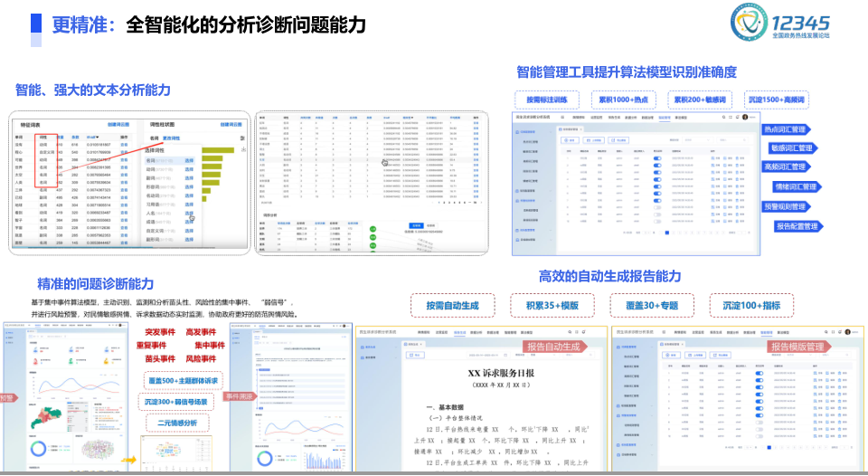868x476 pixels.
Task: Click the 更改词性 link
Action: pos(172,138)
